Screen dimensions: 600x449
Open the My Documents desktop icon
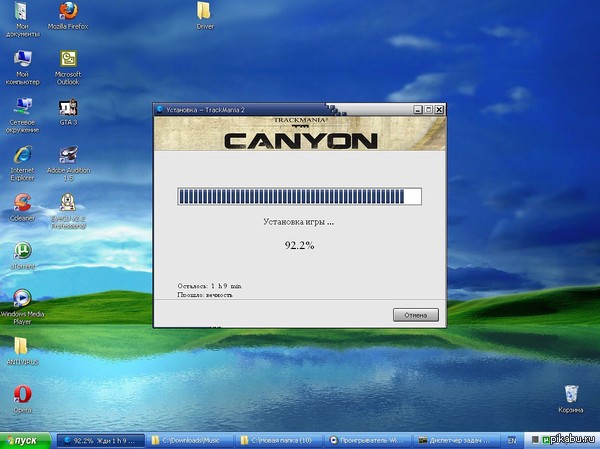pos(22,19)
